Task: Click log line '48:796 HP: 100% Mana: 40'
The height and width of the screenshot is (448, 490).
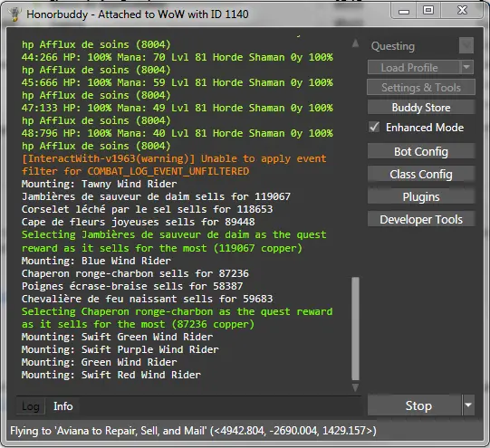Action: [x=178, y=133]
